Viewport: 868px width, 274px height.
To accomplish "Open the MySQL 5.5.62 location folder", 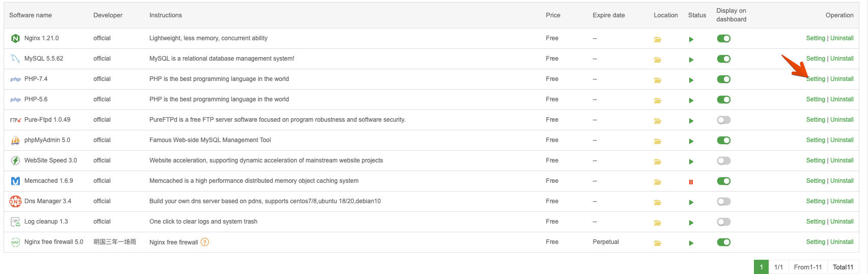I will click(x=657, y=60).
